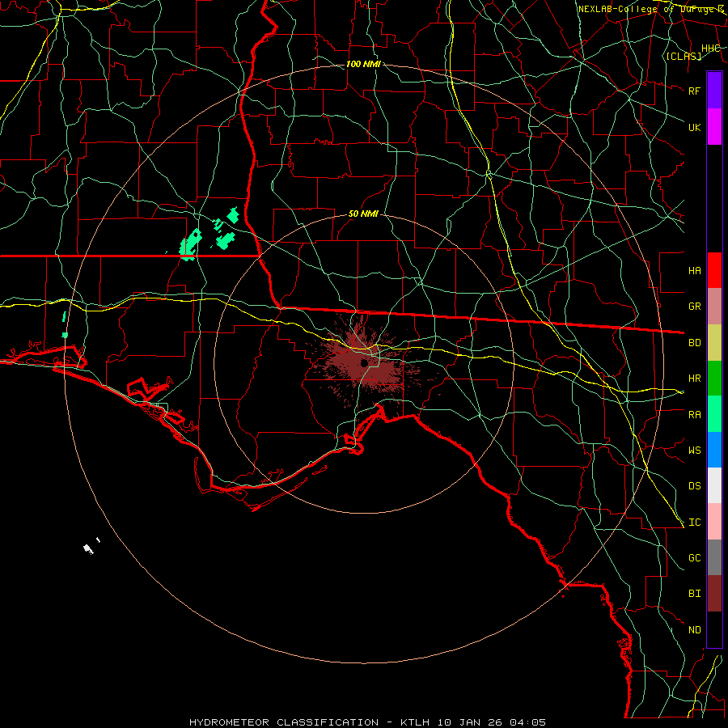Screen dimensions: 728x728
Task: Click the 100 NMI range ring label
Action: pyautogui.click(x=363, y=64)
